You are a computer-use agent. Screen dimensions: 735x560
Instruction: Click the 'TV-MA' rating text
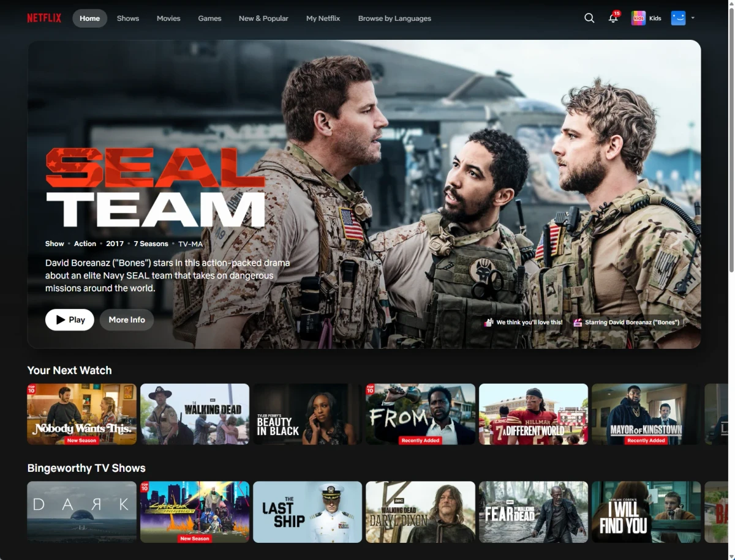click(190, 244)
